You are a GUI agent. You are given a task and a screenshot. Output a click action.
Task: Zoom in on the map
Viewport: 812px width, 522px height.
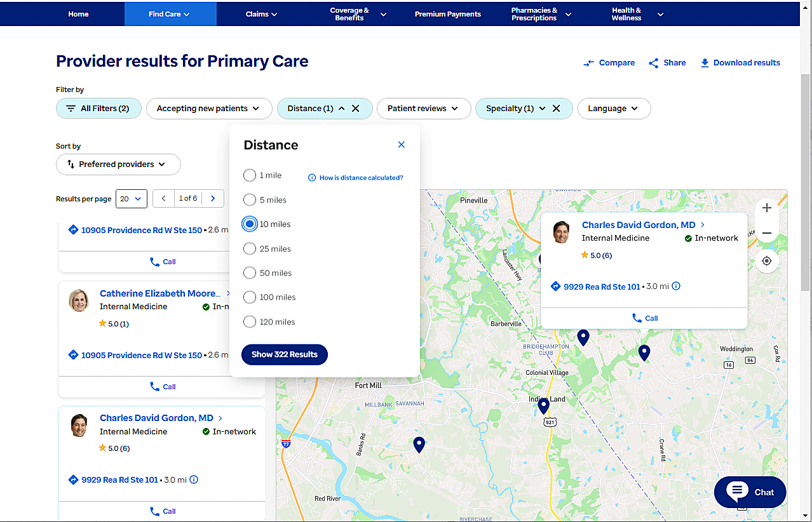pos(767,208)
